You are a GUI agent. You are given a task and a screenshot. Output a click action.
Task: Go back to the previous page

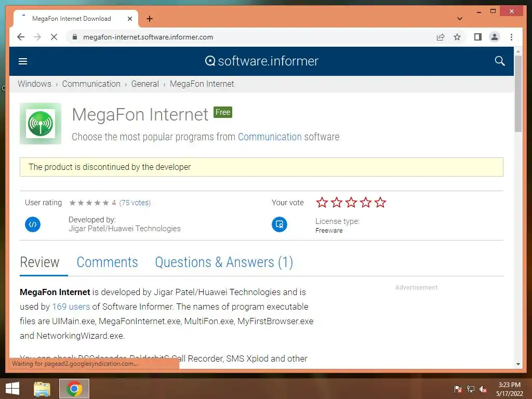pos(21,37)
